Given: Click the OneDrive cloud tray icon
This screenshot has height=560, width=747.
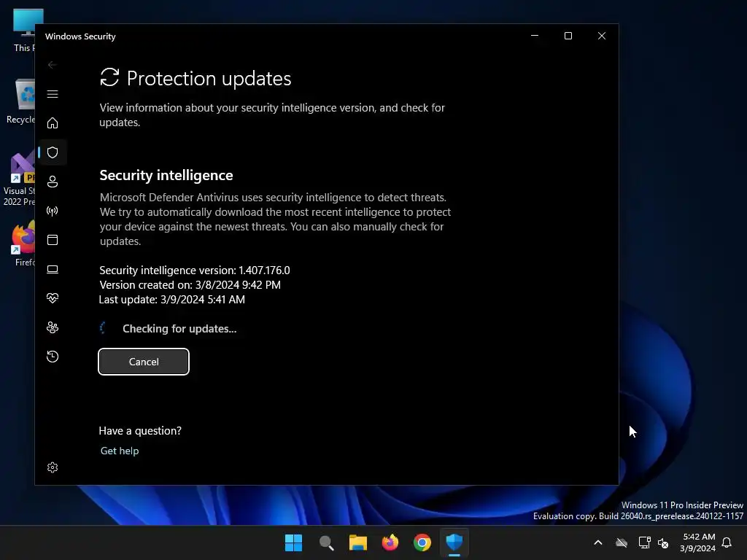Looking at the screenshot, I should click(x=622, y=542).
